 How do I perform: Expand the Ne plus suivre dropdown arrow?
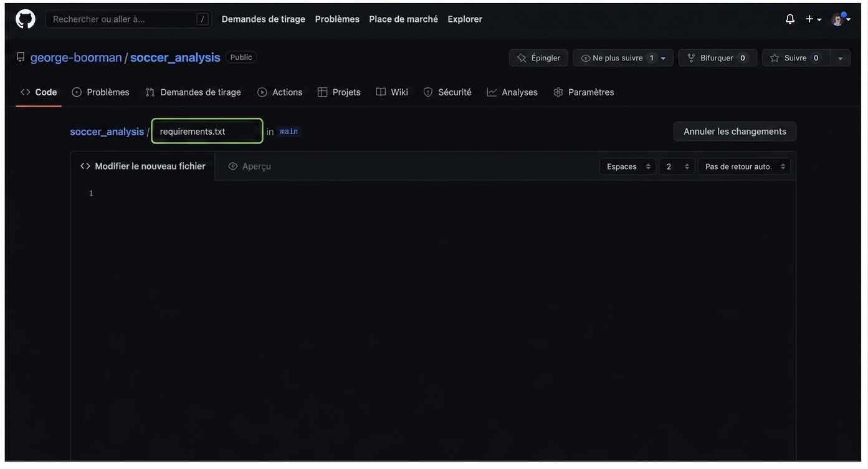coord(664,58)
